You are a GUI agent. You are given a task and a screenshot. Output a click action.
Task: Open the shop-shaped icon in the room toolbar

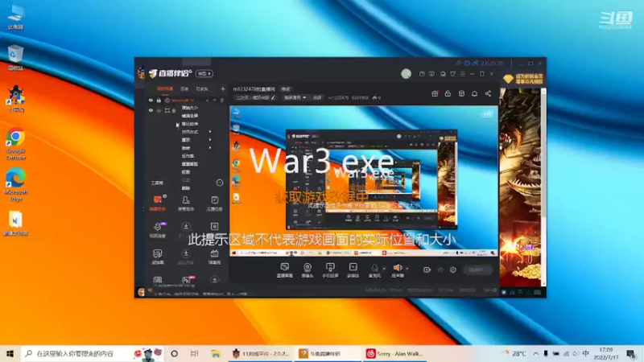[461, 93]
